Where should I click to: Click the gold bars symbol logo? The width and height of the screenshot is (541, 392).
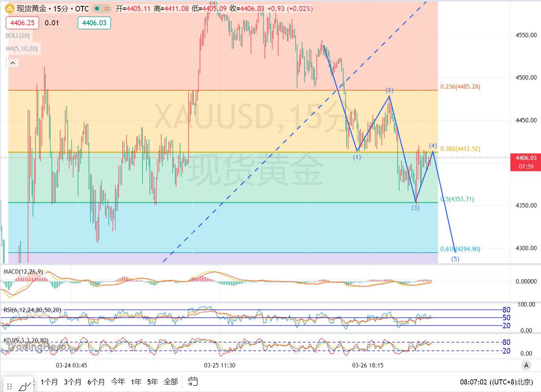click(x=10, y=9)
